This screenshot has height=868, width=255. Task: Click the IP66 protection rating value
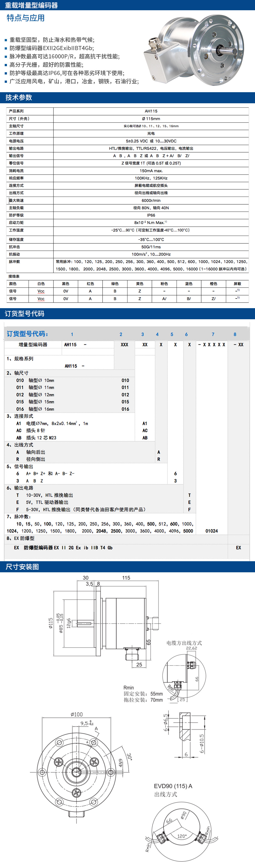pos(151,215)
